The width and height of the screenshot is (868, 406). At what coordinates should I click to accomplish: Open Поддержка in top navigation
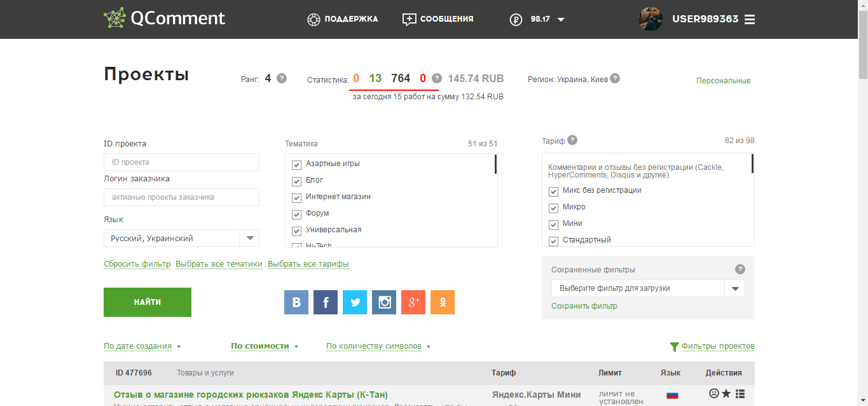(x=342, y=19)
